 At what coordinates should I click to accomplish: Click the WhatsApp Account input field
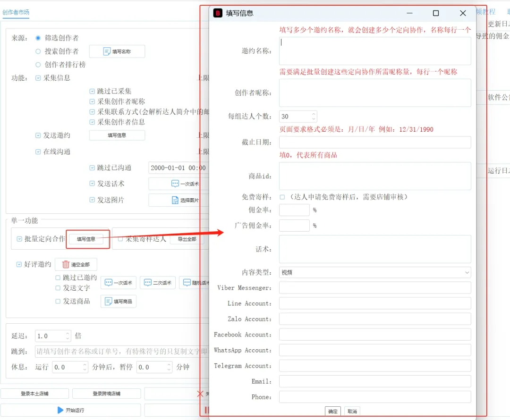pyautogui.click(x=374, y=350)
